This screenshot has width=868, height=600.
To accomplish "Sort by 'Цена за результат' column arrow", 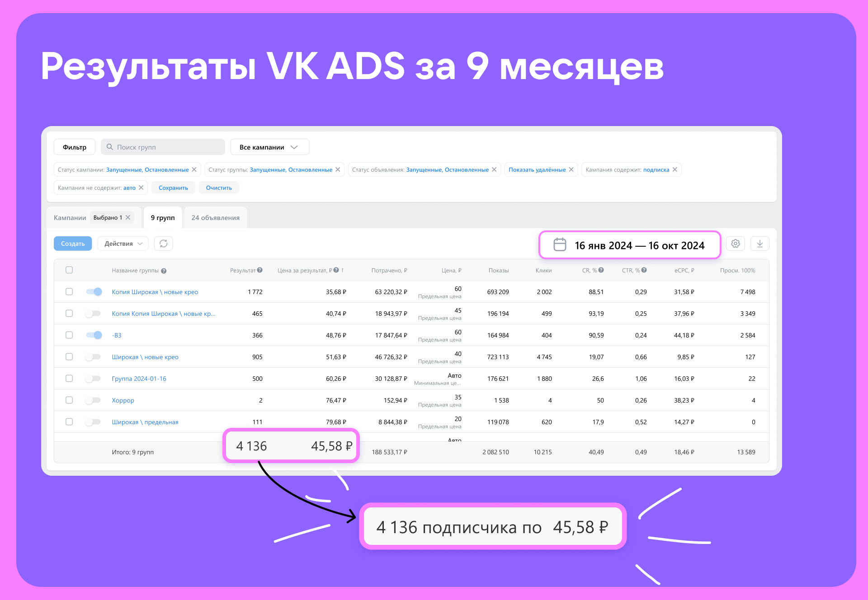I will 343,270.
